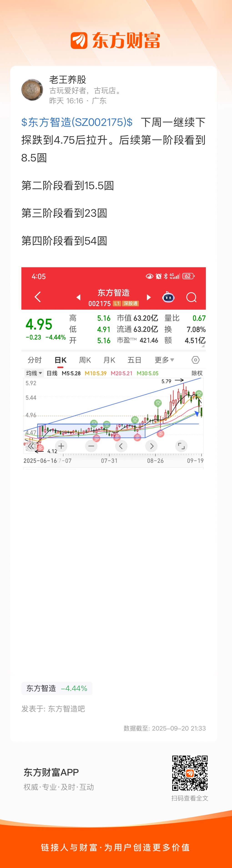
Task: Switch to the 周K tab
Action: (x=85, y=360)
